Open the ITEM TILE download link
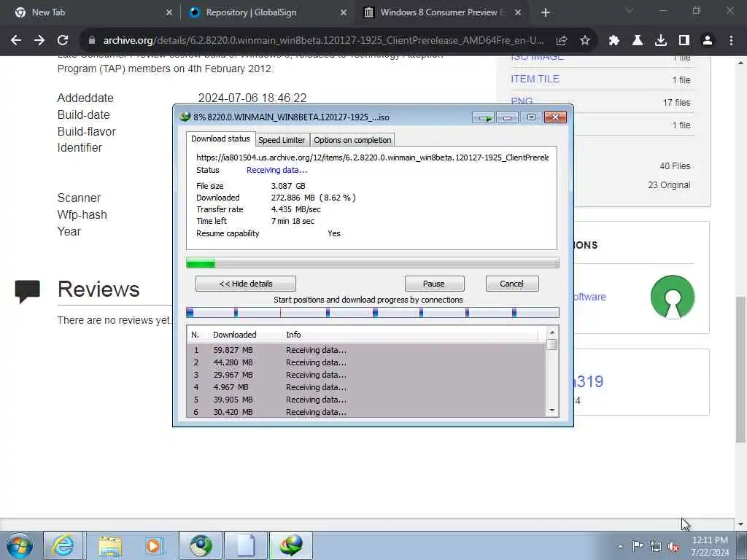Viewport: 747px width, 560px height. (x=535, y=79)
